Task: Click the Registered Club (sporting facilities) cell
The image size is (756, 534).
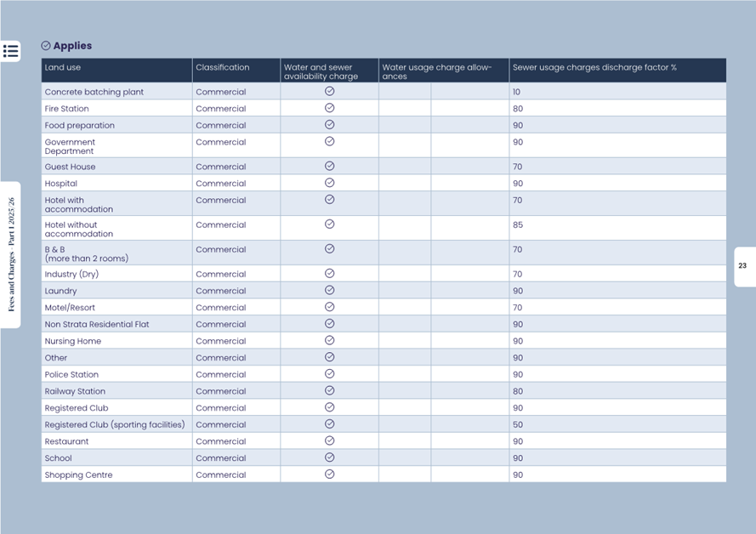Action: click(x=115, y=424)
